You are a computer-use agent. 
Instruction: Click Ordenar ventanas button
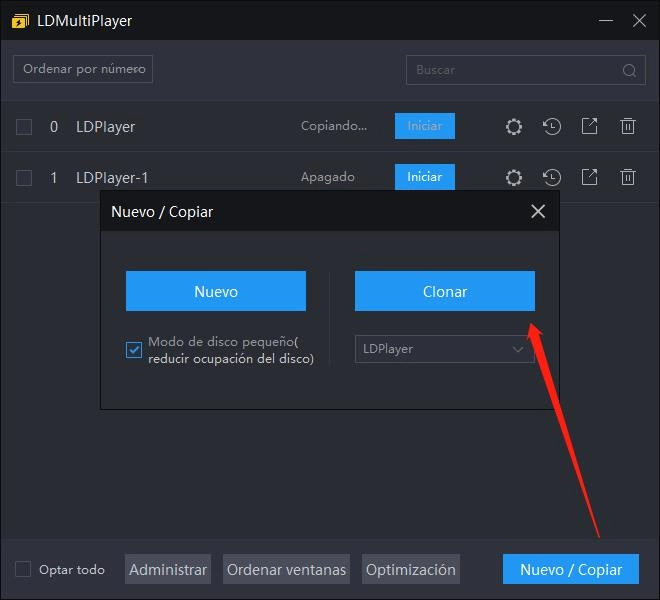pyautogui.click(x=286, y=569)
